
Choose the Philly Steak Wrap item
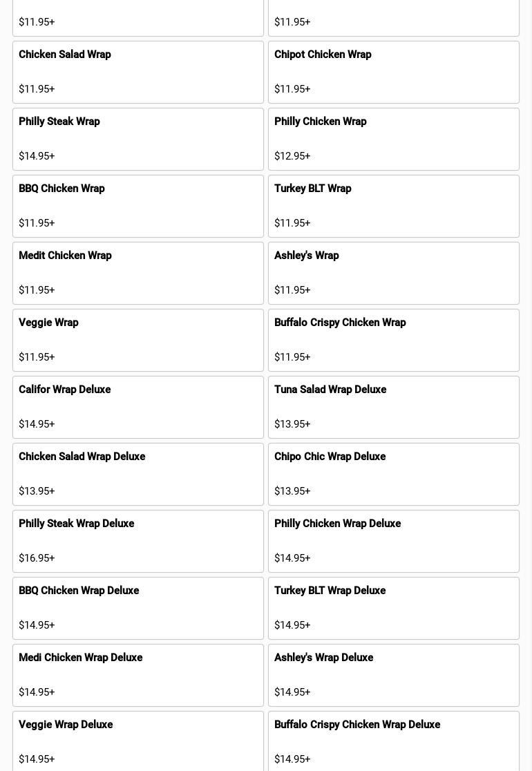138,139
